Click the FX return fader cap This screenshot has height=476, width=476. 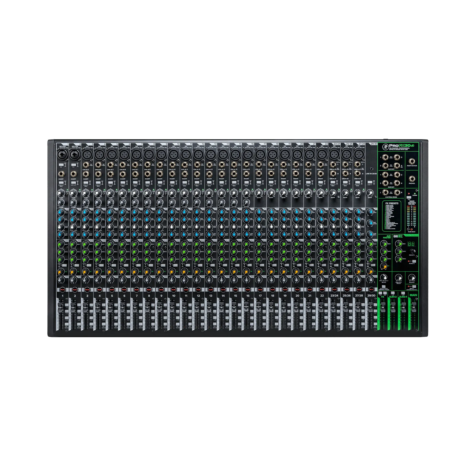pyautogui.click(x=383, y=307)
